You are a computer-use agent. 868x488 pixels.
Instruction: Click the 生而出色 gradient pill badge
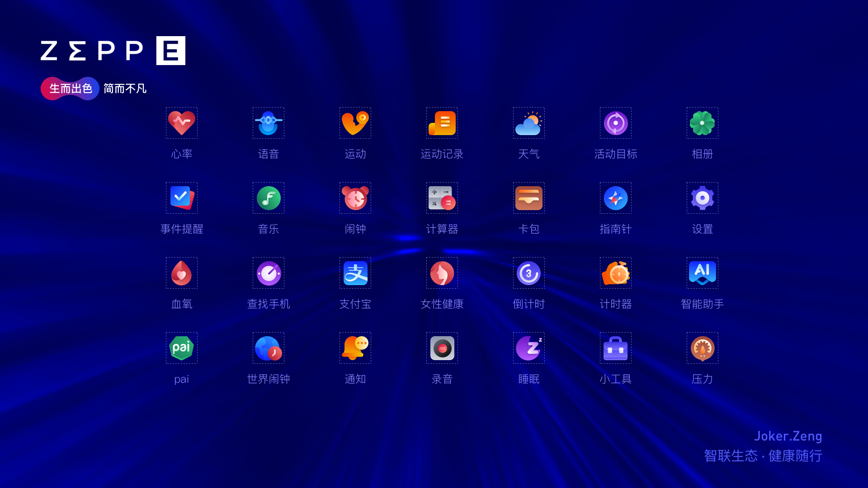coord(70,89)
